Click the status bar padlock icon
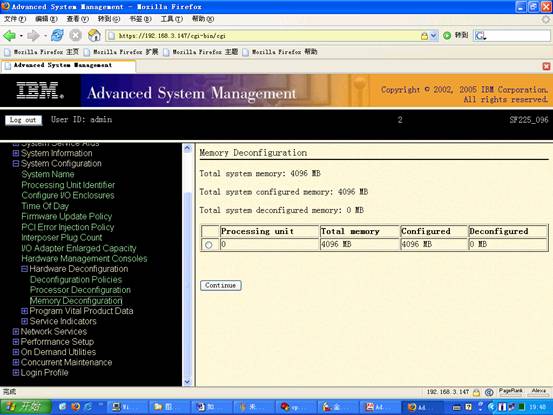The image size is (553, 415). pos(476,392)
